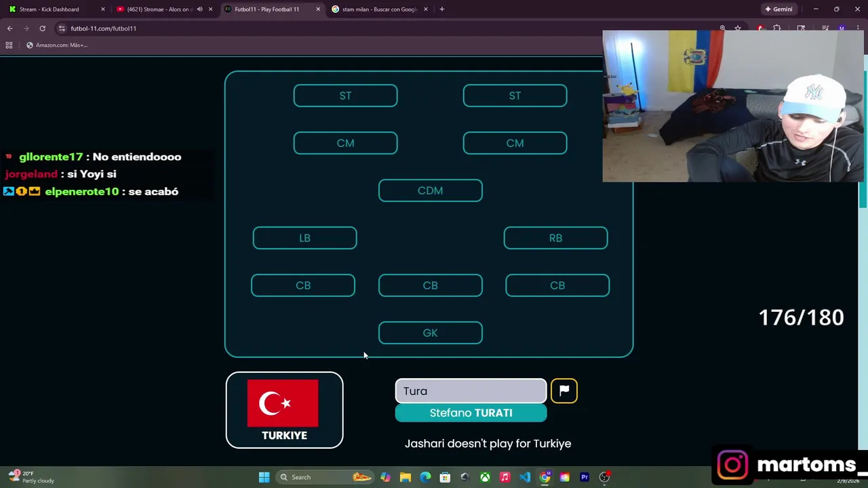The width and height of the screenshot is (868, 488).
Task: Go back with the browser back arrow
Action: (x=10, y=28)
